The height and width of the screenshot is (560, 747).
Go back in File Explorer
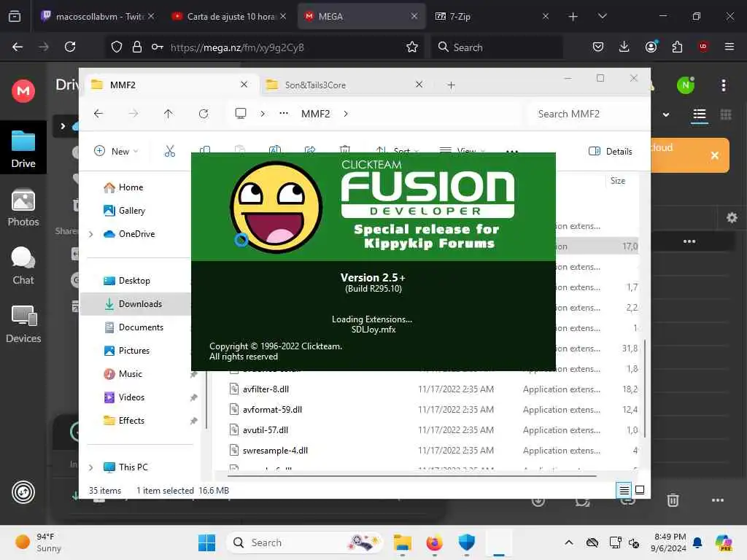click(98, 113)
